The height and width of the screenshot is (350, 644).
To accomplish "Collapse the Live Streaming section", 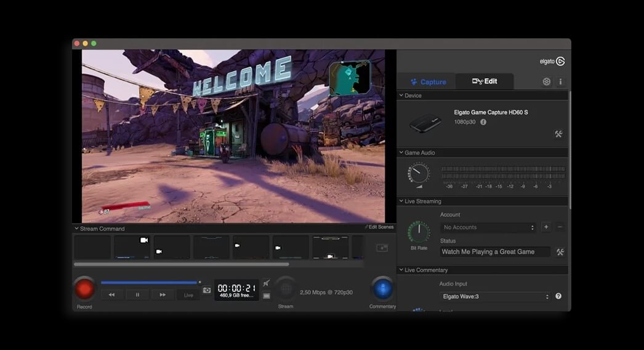I will click(x=401, y=201).
